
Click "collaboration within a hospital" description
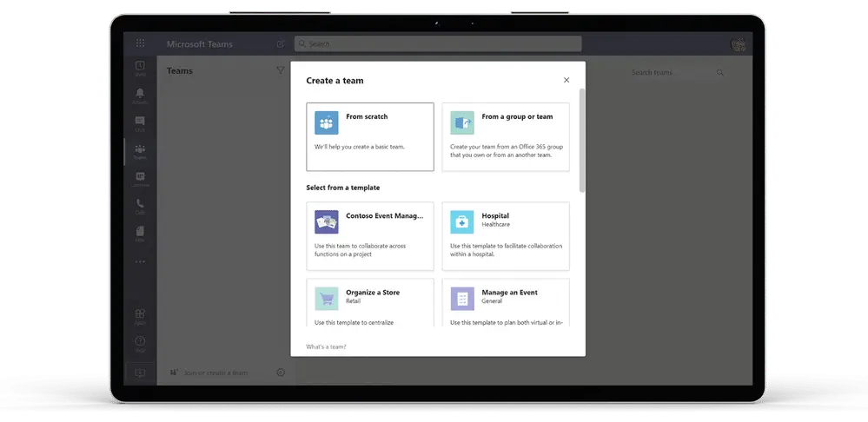(506, 250)
